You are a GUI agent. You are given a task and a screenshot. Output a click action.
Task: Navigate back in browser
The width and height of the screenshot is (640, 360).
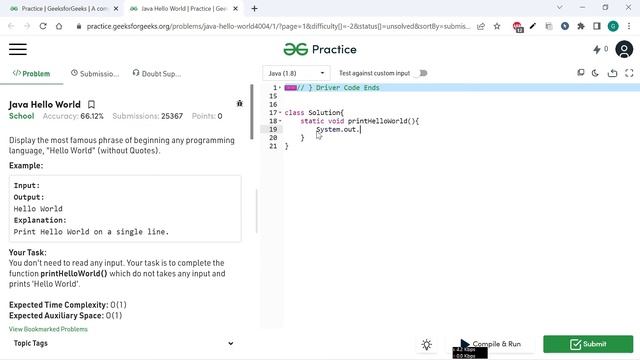(x=11, y=26)
